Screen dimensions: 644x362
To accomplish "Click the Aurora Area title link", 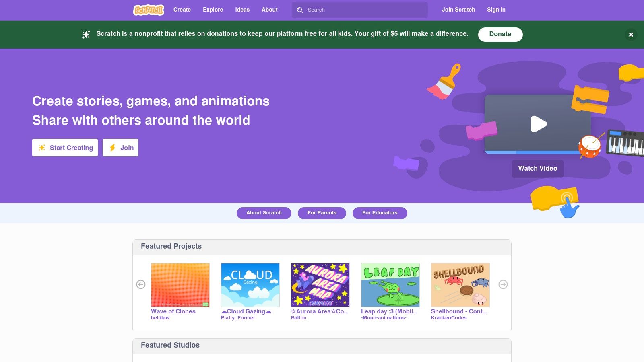I will pyautogui.click(x=320, y=311).
